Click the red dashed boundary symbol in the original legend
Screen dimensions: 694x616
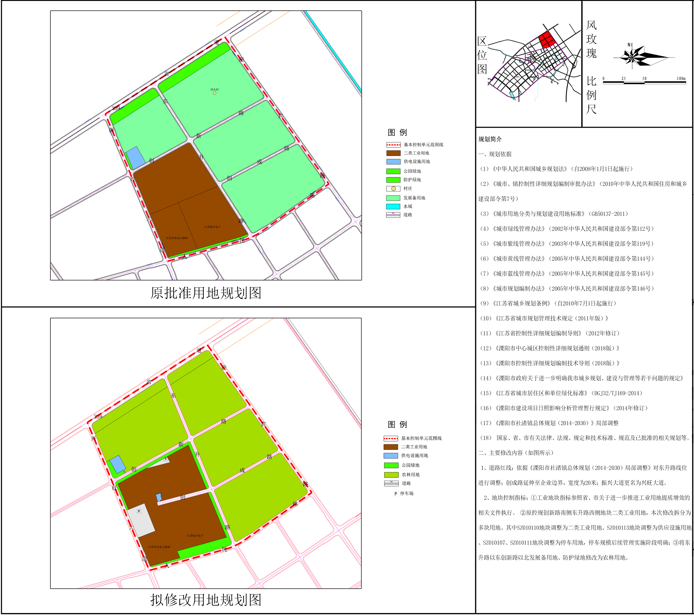coord(393,145)
